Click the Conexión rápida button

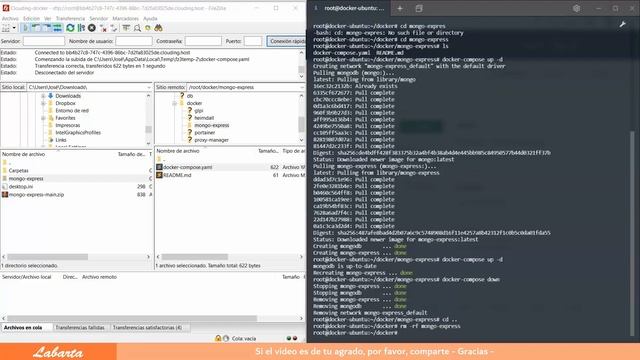(x=287, y=41)
